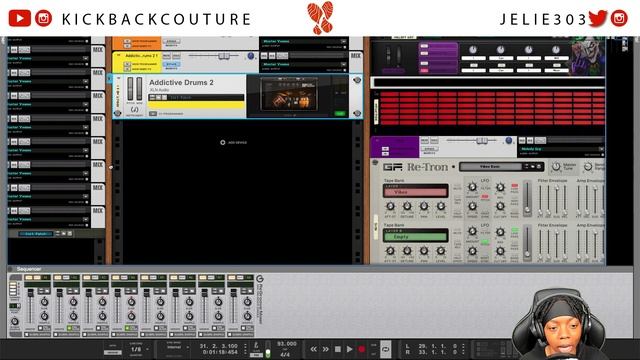Image resolution: width=640 pixels, height=360 pixels.
Task: Toggle the green Layer B low pass filter button
Action: pos(514,231)
